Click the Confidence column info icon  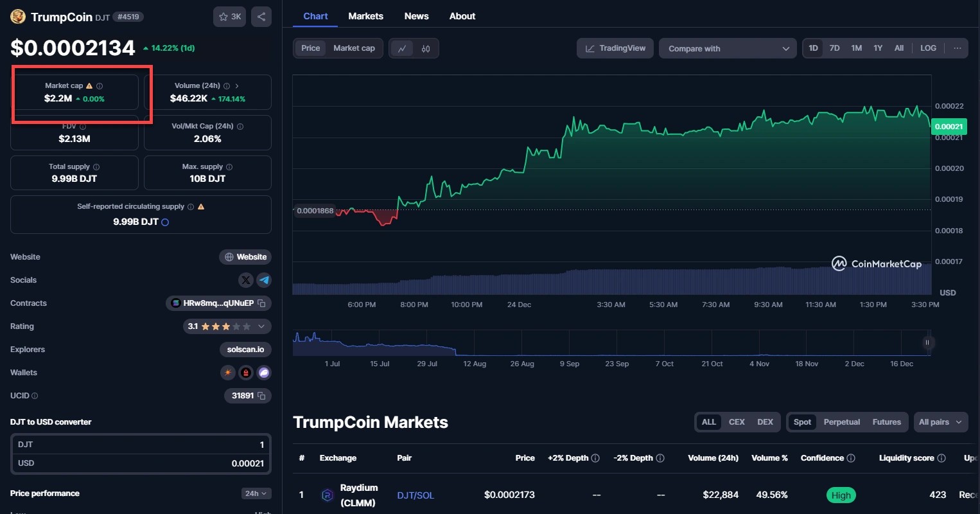[x=851, y=458]
